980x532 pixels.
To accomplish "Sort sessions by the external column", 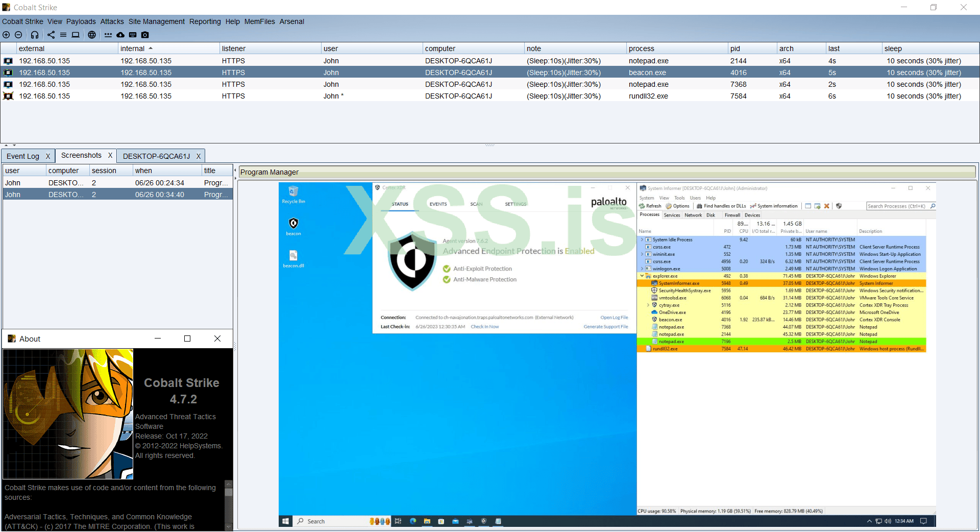I will [67, 49].
